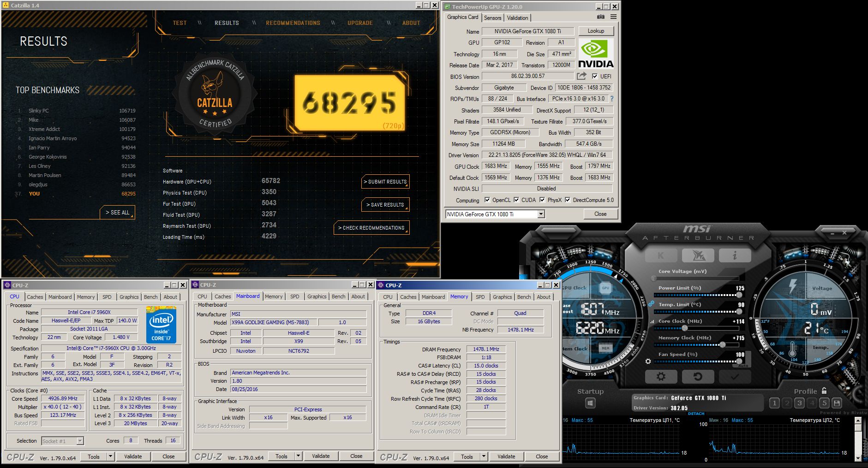Click monitoring graph scrollbar up arrow
Screen dimensions: 868x468
(x=858, y=421)
